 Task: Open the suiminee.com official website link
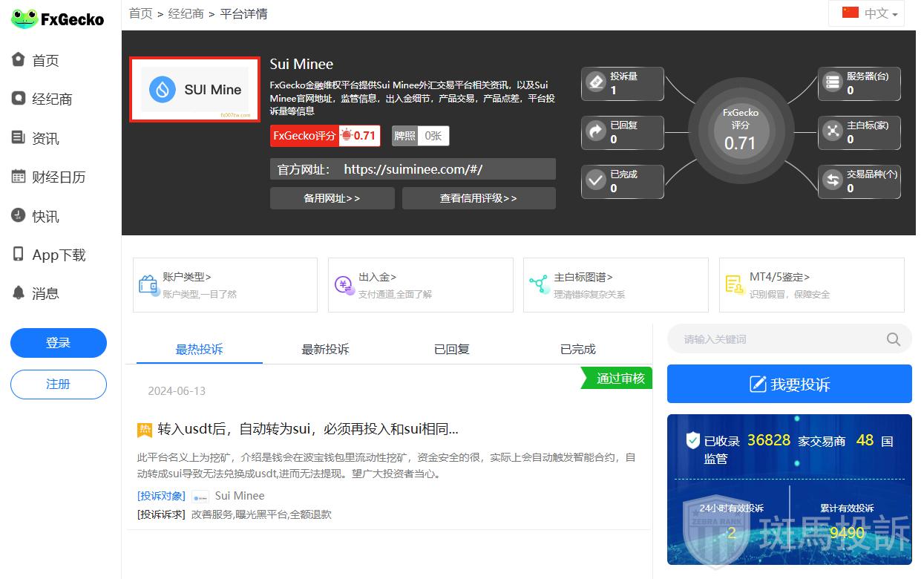[413, 169]
